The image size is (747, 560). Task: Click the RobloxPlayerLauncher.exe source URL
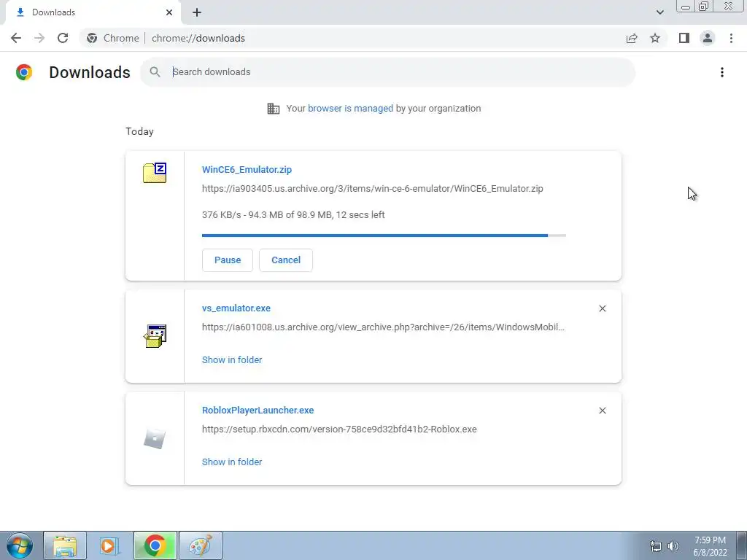click(x=339, y=429)
